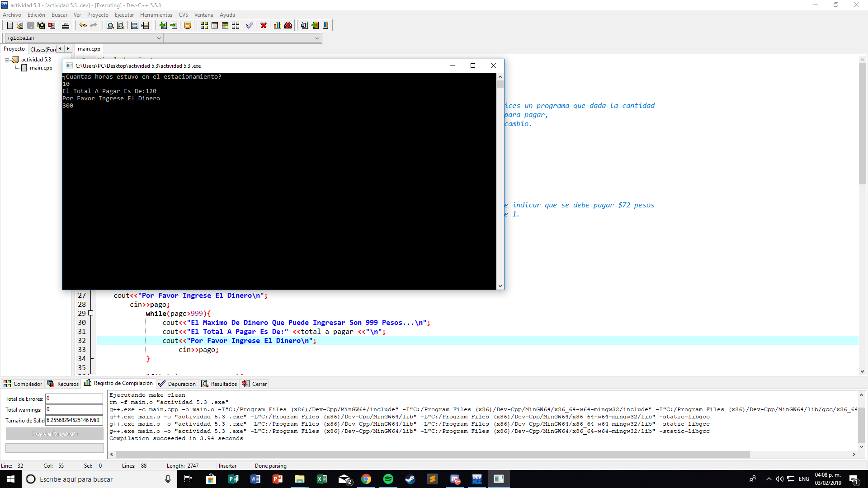Image resolution: width=868 pixels, height=488 pixels.
Task: Click the bookmark book icon in toolbar
Action: 325,25
